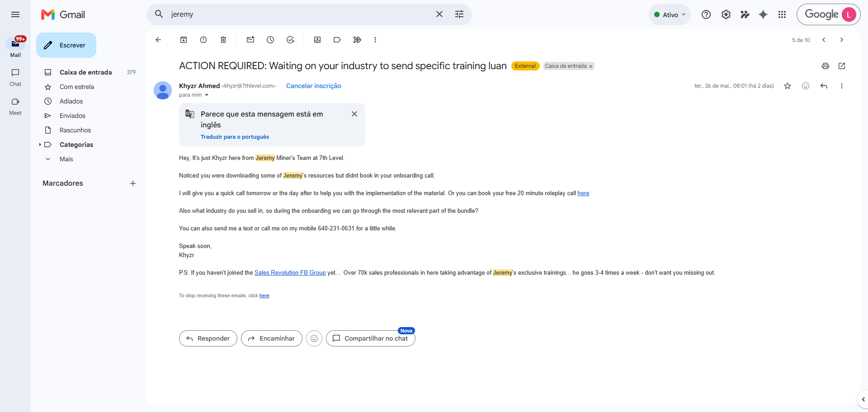The height and width of the screenshot is (412, 868).
Task: Open Google apps grid
Action: (x=782, y=14)
